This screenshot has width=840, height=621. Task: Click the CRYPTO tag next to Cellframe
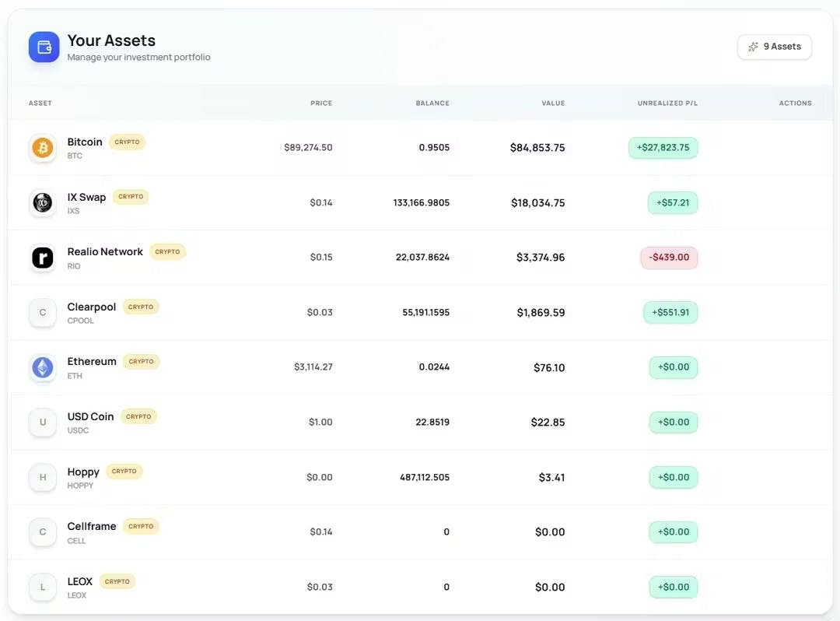pyautogui.click(x=141, y=527)
